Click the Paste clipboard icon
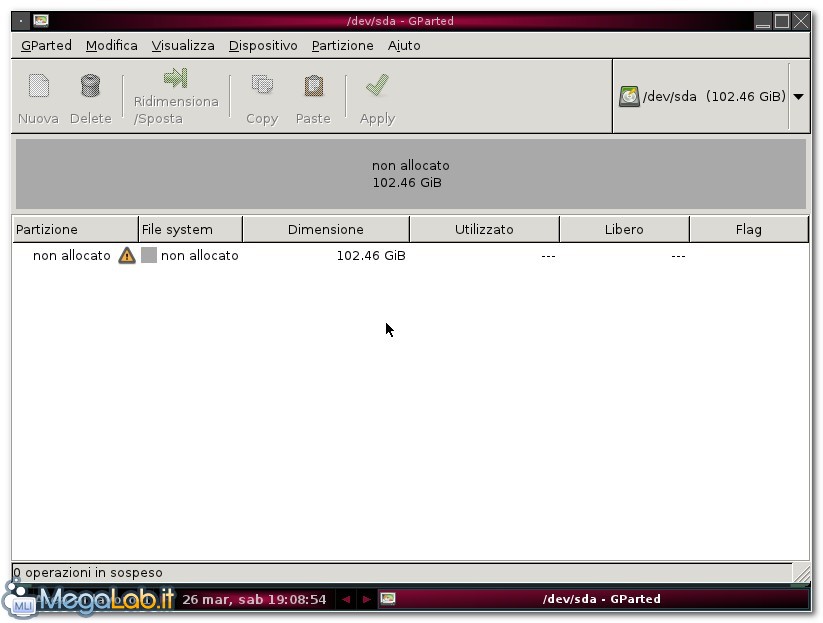The height and width of the screenshot is (623, 823). pyautogui.click(x=313, y=86)
